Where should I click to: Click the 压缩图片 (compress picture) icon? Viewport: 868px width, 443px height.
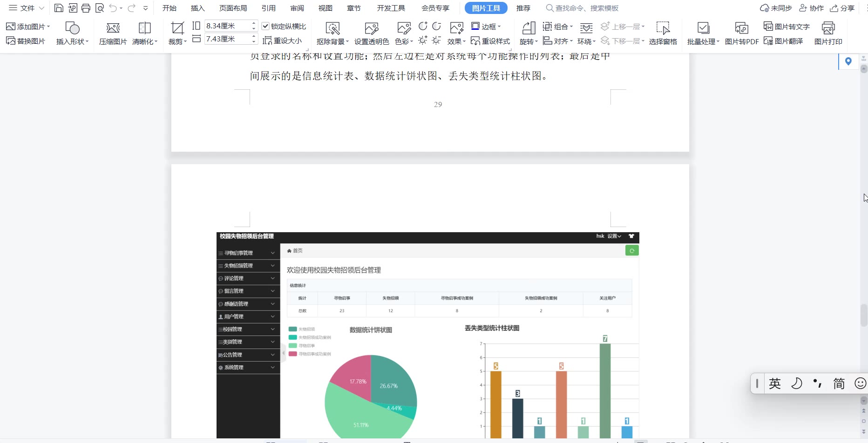pyautogui.click(x=113, y=28)
